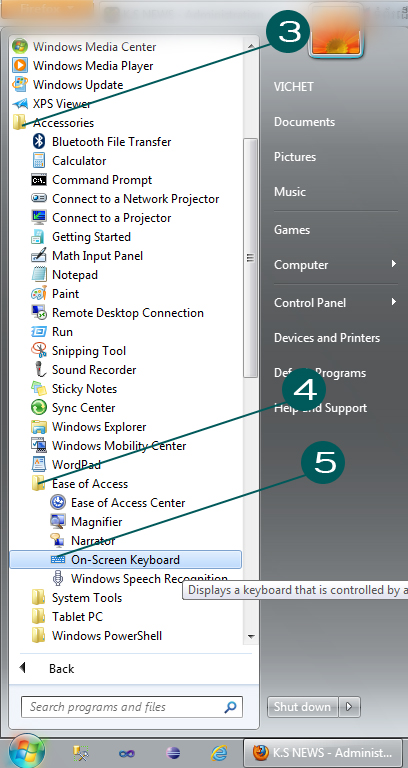Click the Bluetooth File Transfer icon
This screenshot has width=408, height=768.
point(39,142)
